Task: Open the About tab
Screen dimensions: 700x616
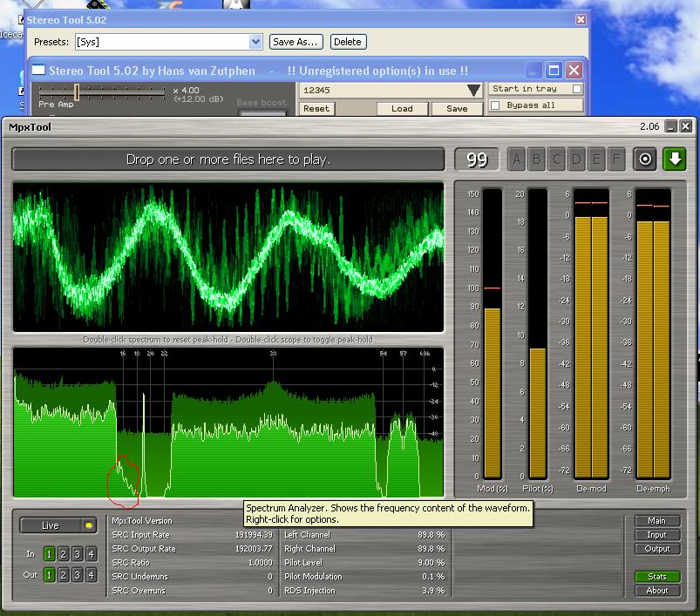Action: coord(657,590)
